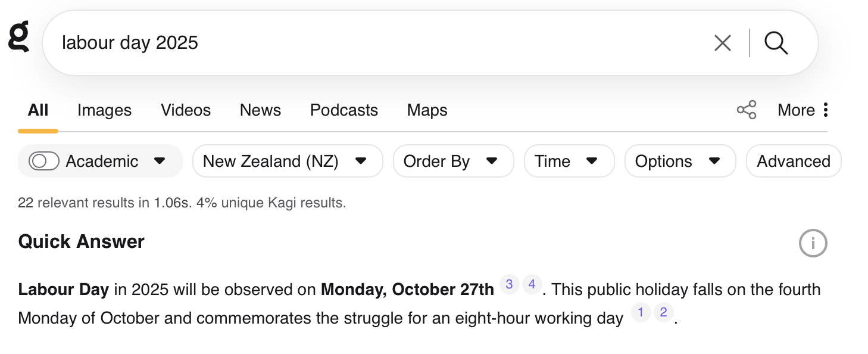Switch to the News tab
The image size is (868, 354).
point(260,110)
